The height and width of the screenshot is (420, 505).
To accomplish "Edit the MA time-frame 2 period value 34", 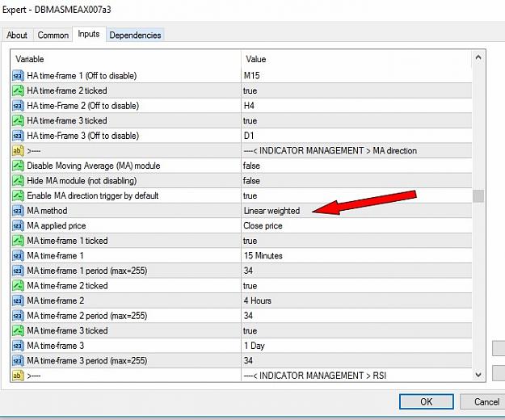I will click(248, 316).
